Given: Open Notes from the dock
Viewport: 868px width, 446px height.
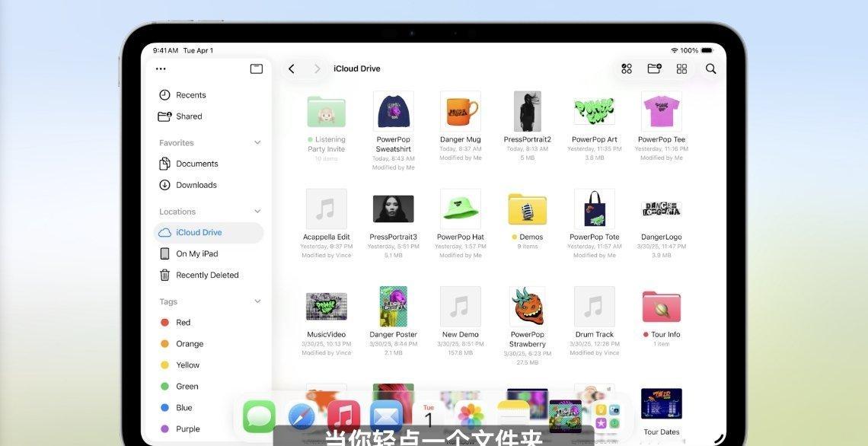Looking at the screenshot, I should [513, 416].
